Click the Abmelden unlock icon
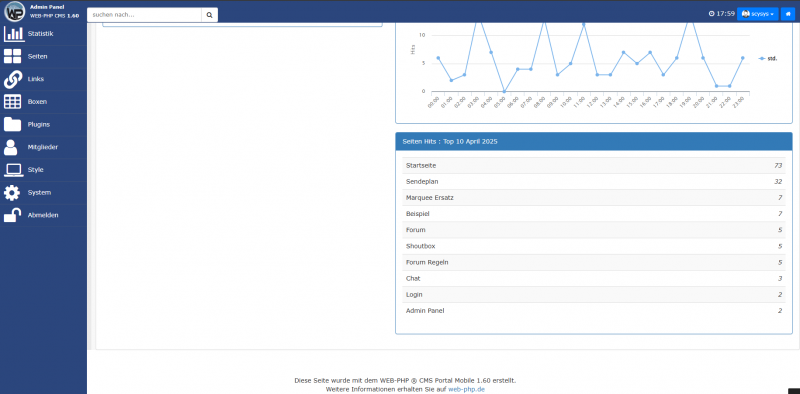Image resolution: width=800 pixels, height=394 pixels. click(x=12, y=215)
